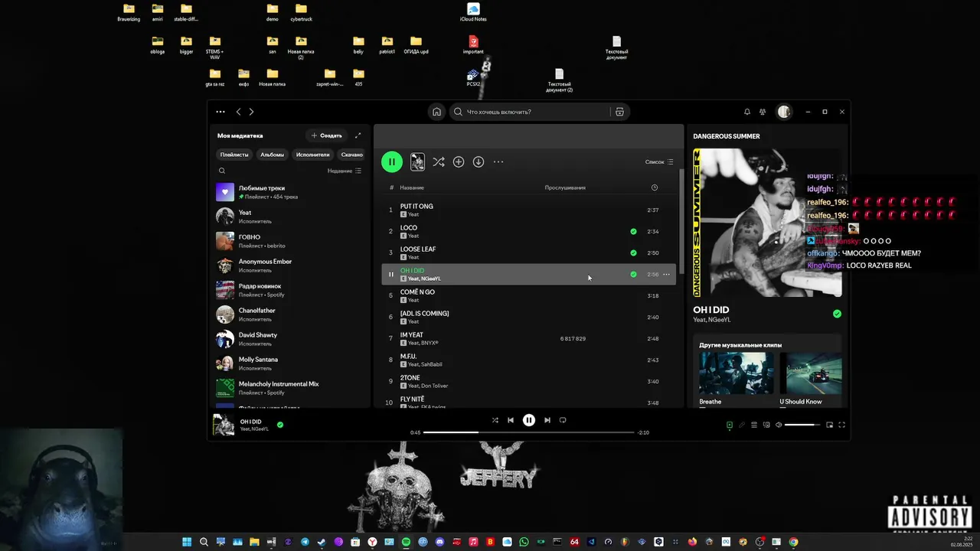Open Friend Activity icon next to bell

763,112
